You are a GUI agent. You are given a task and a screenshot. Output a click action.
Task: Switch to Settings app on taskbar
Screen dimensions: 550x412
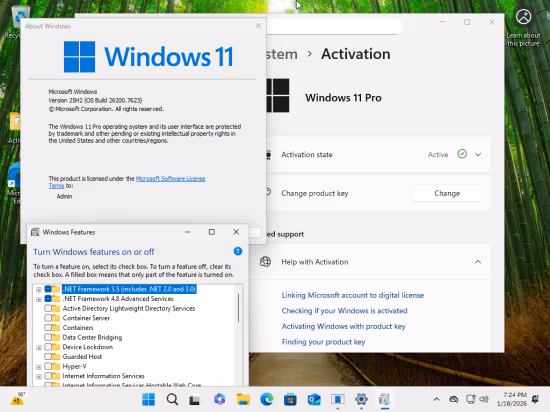[x=361, y=399]
